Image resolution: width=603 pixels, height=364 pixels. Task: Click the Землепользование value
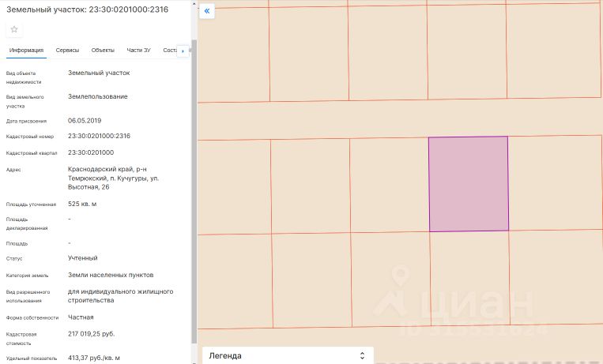click(x=98, y=97)
